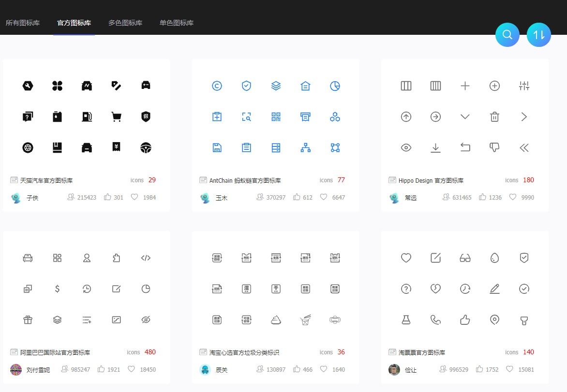Select the download arrow icon in Hippo Design
The width and height of the screenshot is (567, 392).
tap(436, 148)
